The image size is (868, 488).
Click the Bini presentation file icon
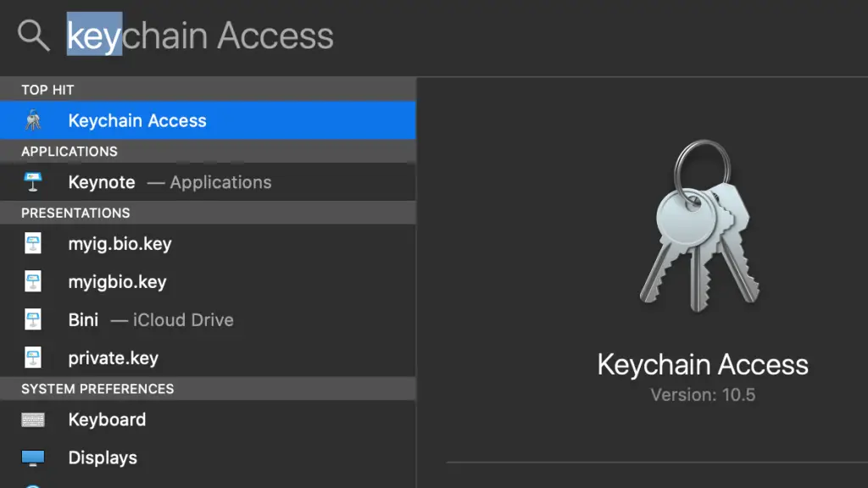pos(33,319)
